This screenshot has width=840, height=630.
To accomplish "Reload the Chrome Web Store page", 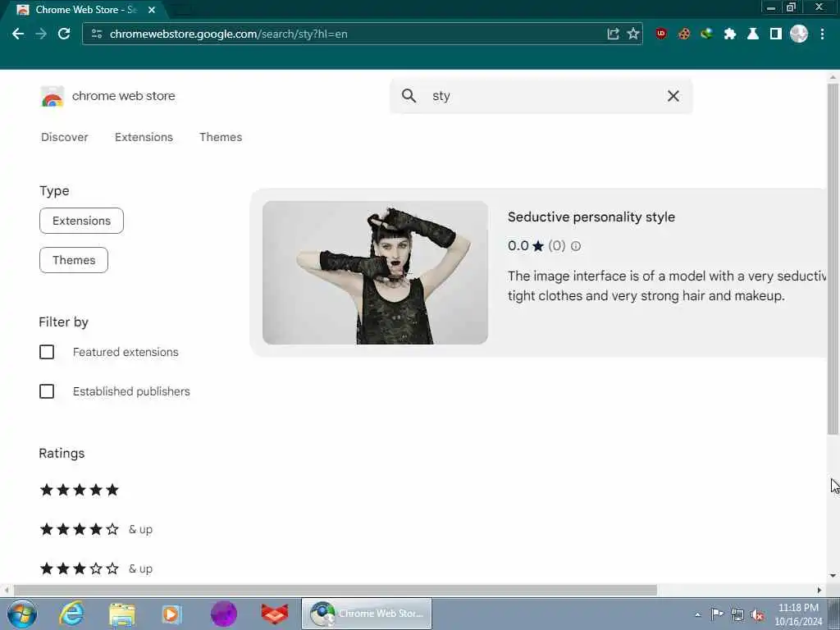I will point(64,34).
